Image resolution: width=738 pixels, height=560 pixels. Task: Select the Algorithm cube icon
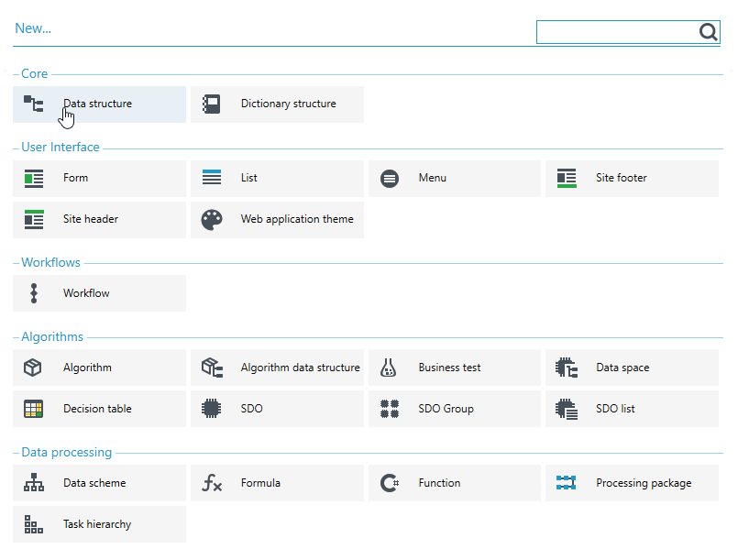(32, 368)
